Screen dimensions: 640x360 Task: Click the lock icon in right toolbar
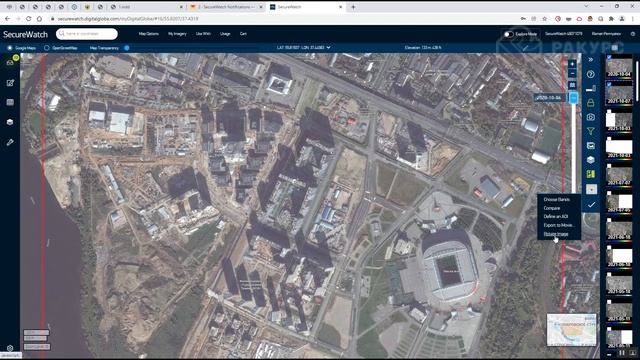click(591, 103)
